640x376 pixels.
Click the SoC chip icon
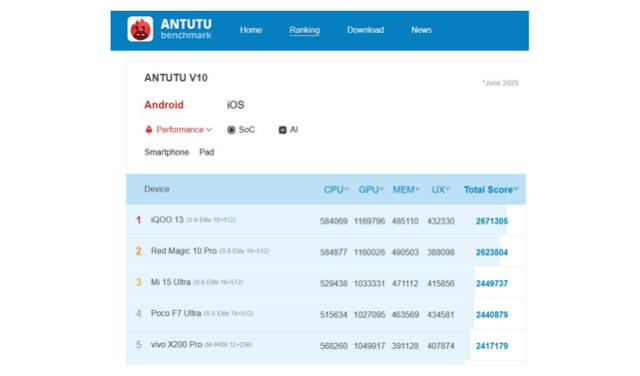coord(231,130)
